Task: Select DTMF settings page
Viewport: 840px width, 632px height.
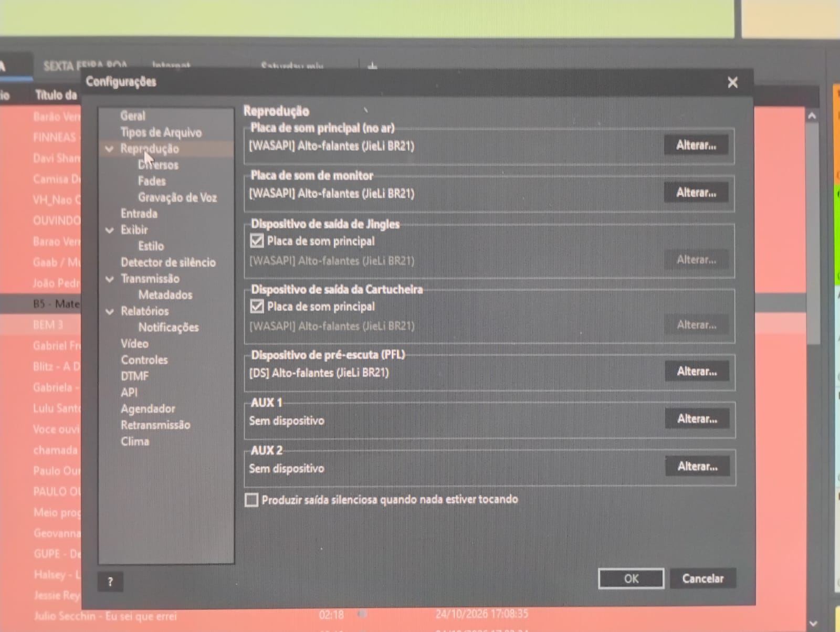Action: pyautogui.click(x=135, y=376)
